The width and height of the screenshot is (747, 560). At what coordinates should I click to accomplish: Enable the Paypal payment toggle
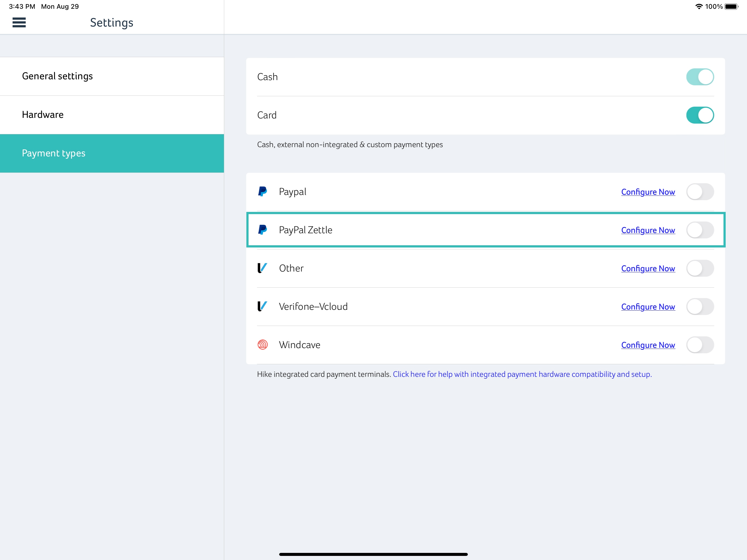(x=700, y=191)
